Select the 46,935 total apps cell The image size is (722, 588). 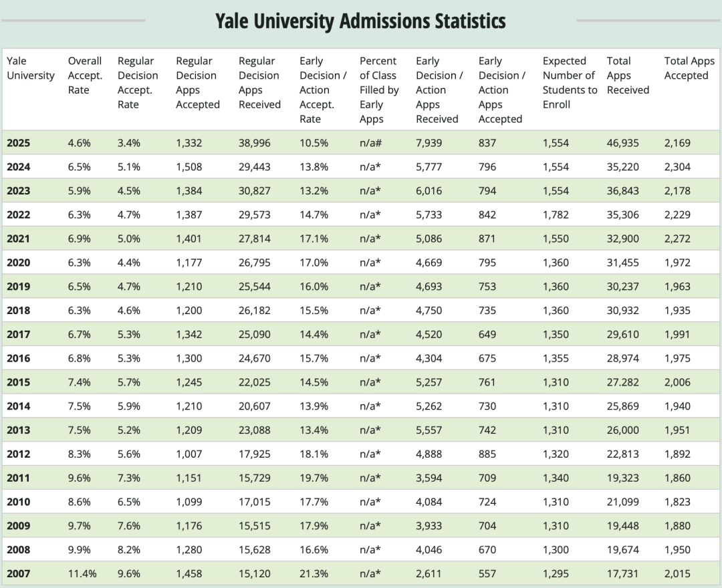[622, 143]
